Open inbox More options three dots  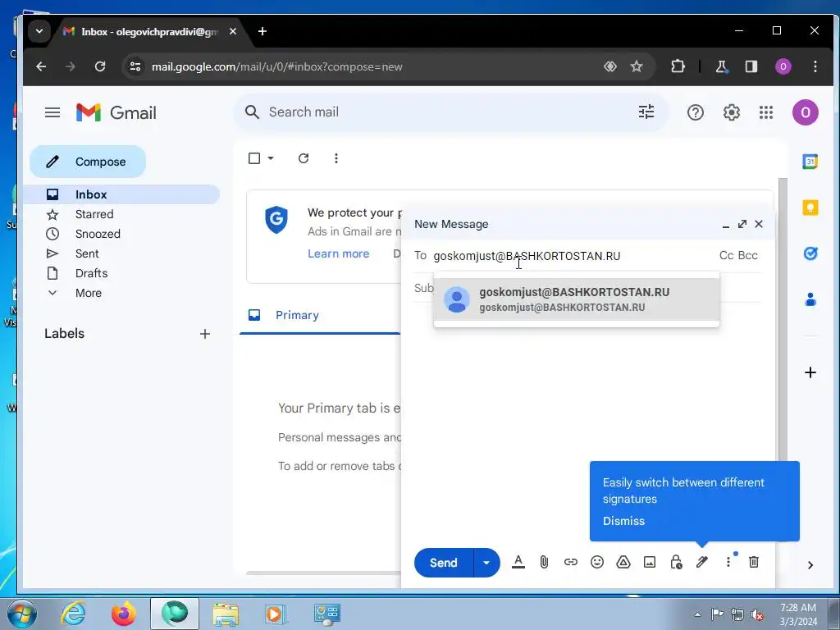pyautogui.click(x=336, y=158)
